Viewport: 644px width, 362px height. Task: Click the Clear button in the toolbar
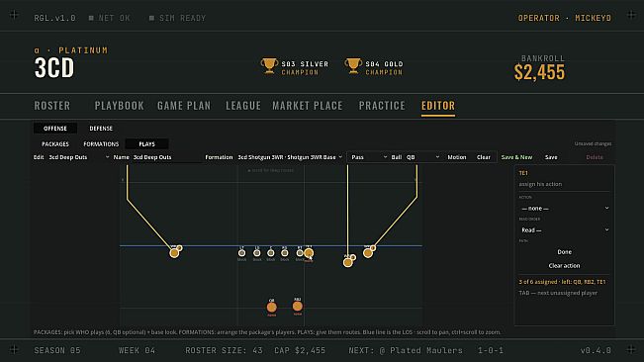pyautogui.click(x=484, y=157)
